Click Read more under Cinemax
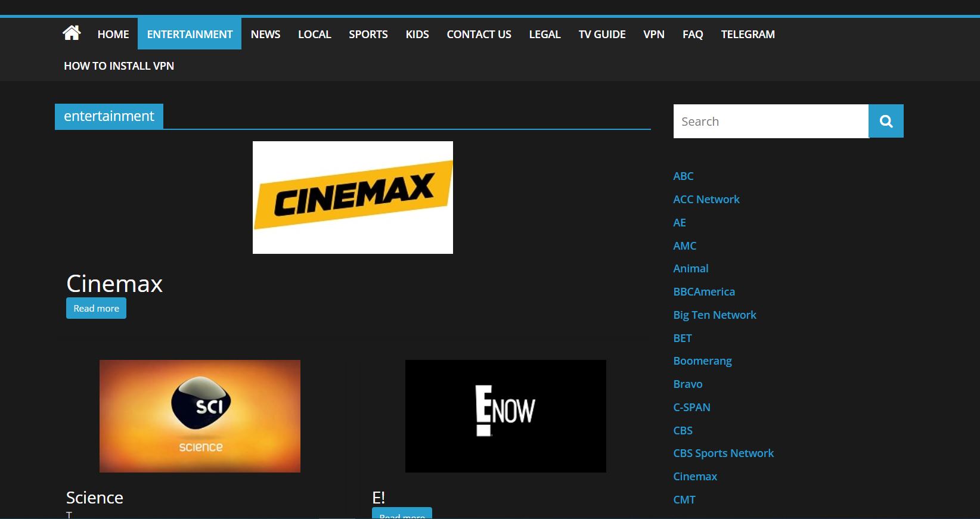The height and width of the screenshot is (519, 980). (x=96, y=308)
